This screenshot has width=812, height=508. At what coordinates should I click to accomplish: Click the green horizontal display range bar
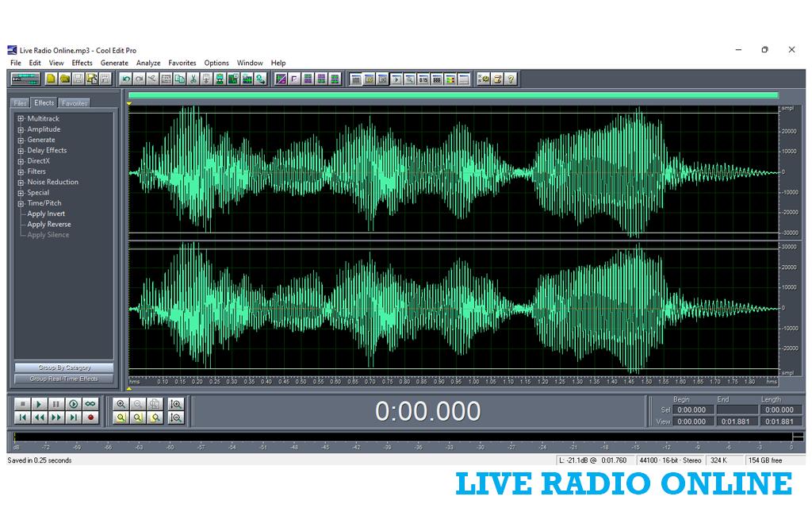click(452, 95)
